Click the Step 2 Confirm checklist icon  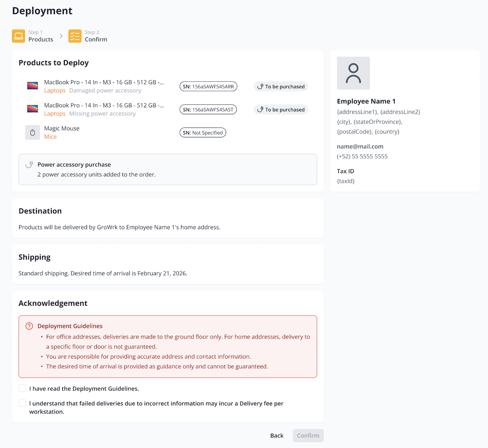click(75, 36)
